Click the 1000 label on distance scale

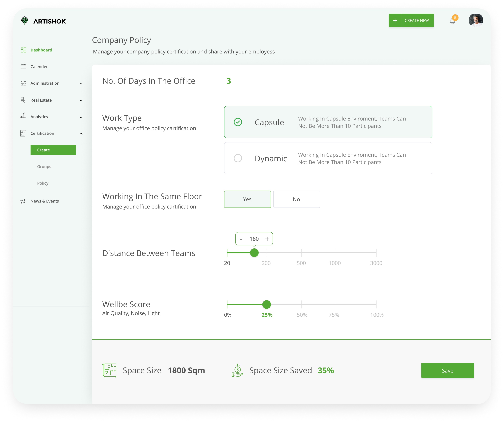coord(335,263)
